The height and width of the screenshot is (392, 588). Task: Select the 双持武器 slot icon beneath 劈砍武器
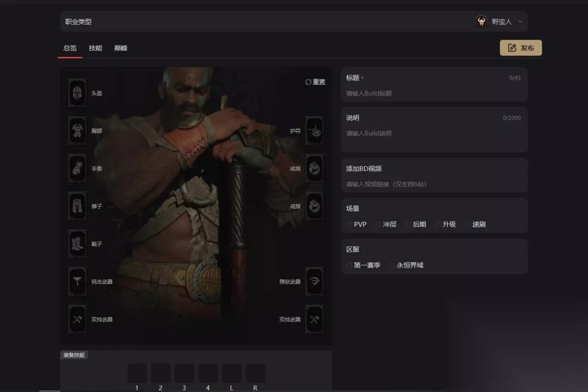(315, 319)
